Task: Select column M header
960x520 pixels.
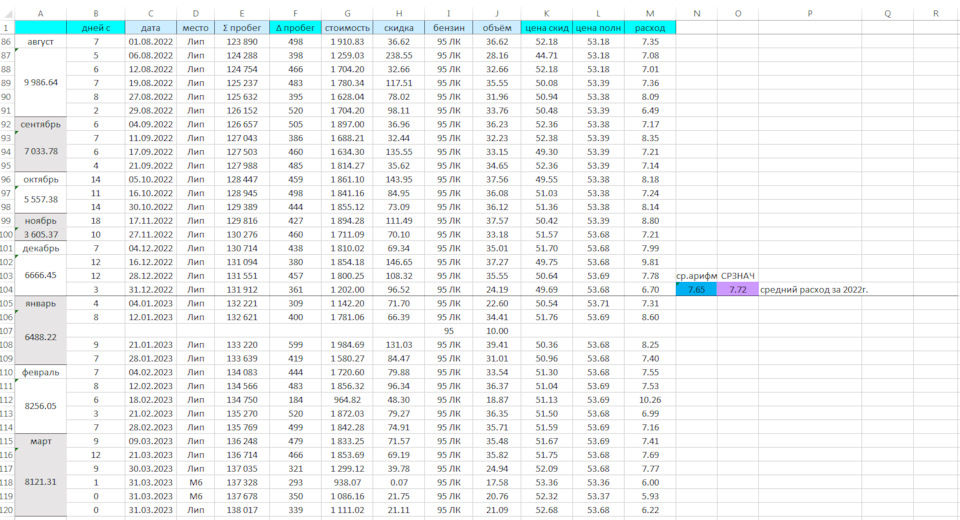Action: point(650,13)
